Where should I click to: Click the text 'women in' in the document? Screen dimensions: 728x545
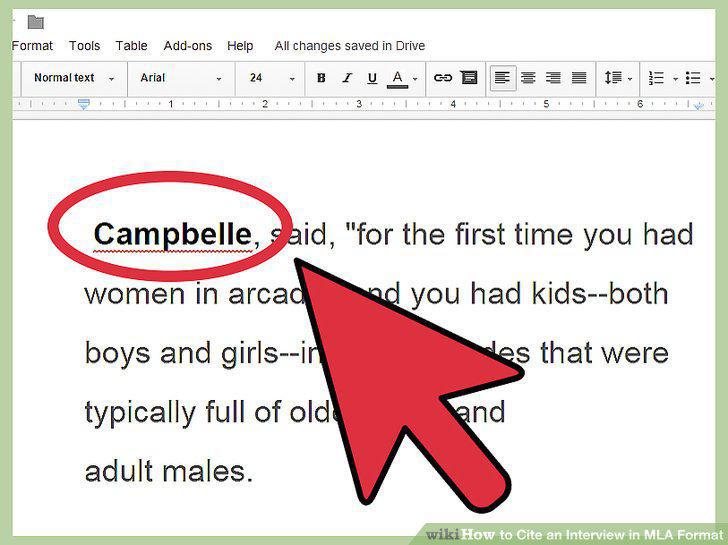[151, 294]
